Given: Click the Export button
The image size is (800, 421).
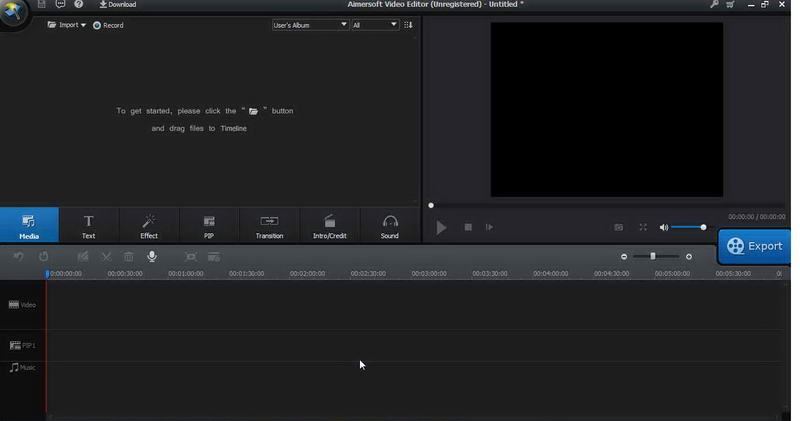Looking at the screenshot, I should coord(754,246).
